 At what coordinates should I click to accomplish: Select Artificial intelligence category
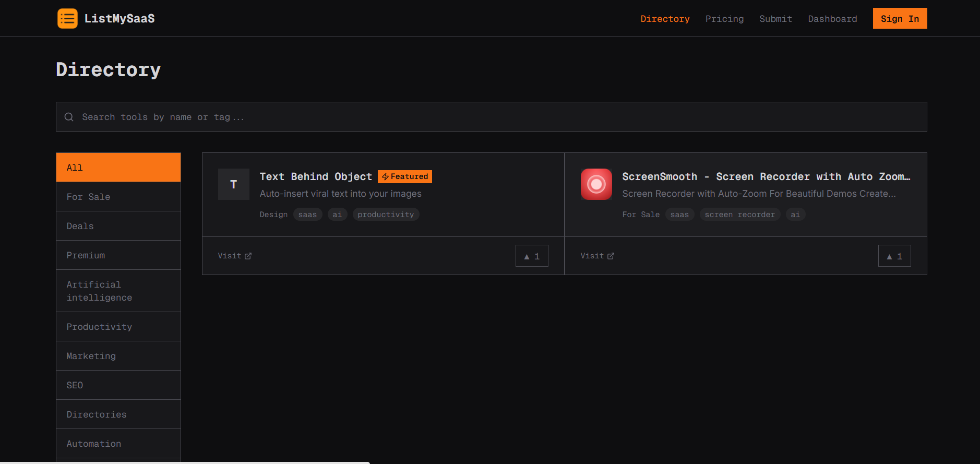point(118,291)
